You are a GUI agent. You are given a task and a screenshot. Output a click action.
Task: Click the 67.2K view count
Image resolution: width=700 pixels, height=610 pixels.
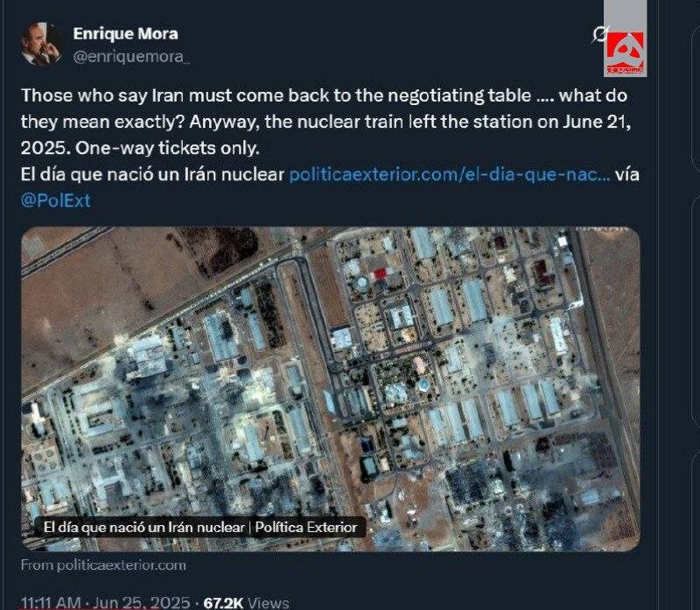tap(222, 602)
